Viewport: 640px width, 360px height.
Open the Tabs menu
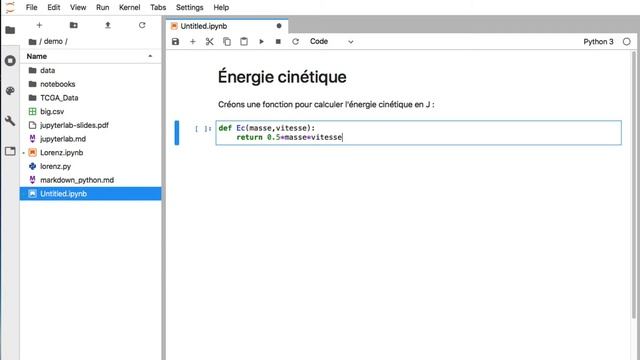coord(158,7)
